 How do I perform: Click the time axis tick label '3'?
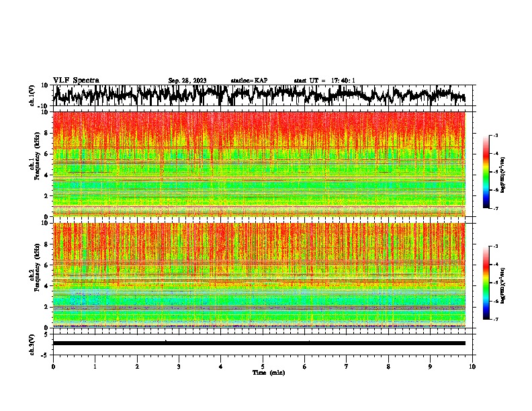click(179, 367)
